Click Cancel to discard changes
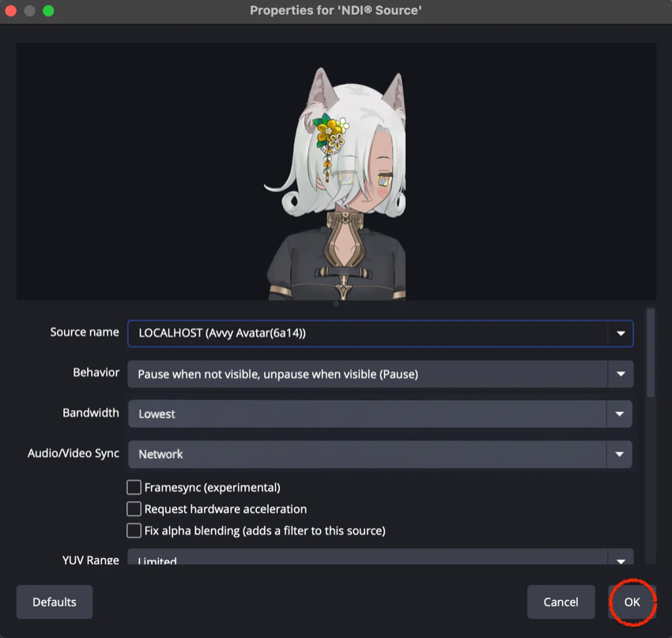 click(x=561, y=602)
